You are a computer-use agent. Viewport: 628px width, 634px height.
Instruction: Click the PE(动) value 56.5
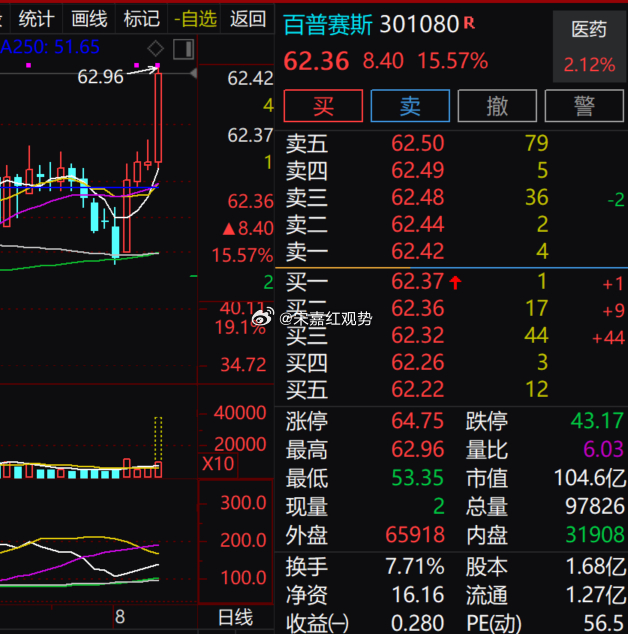(x=604, y=623)
